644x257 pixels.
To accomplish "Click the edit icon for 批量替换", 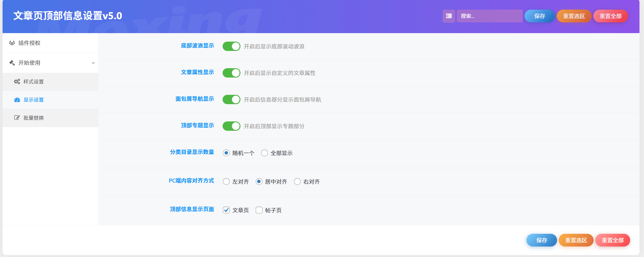I will [x=17, y=118].
